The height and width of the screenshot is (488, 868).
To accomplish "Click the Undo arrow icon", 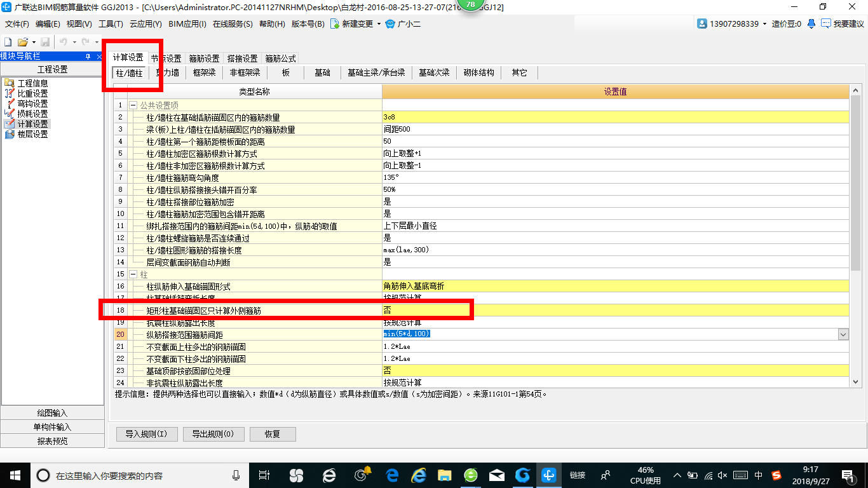I will click(64, 41).
